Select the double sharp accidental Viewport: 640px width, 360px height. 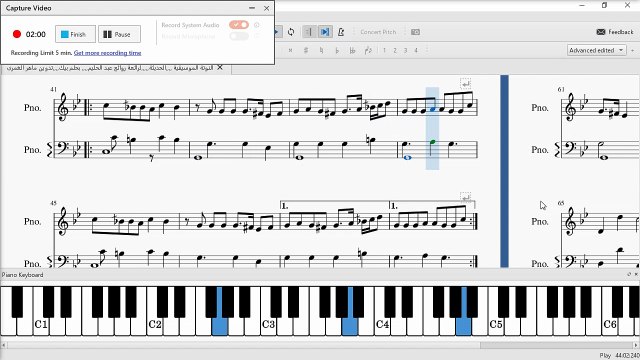(290, 50)
